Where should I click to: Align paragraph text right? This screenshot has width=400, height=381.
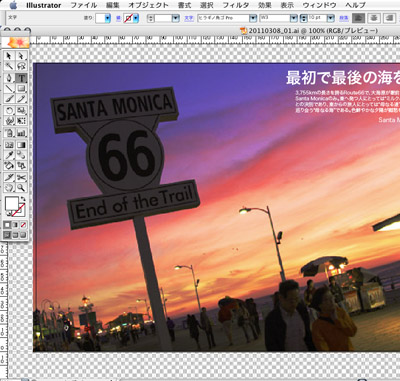389,18
